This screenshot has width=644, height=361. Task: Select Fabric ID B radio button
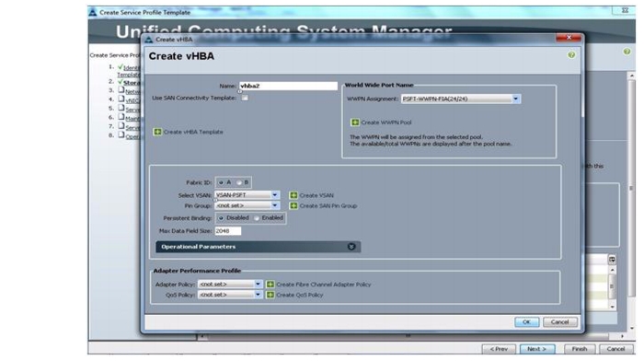pos(239,182)
